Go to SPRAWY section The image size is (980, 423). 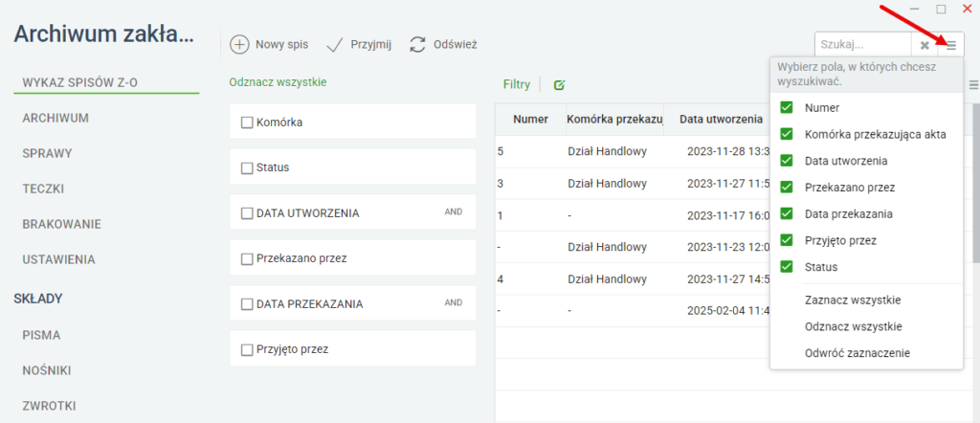click(x=48, y=153)
